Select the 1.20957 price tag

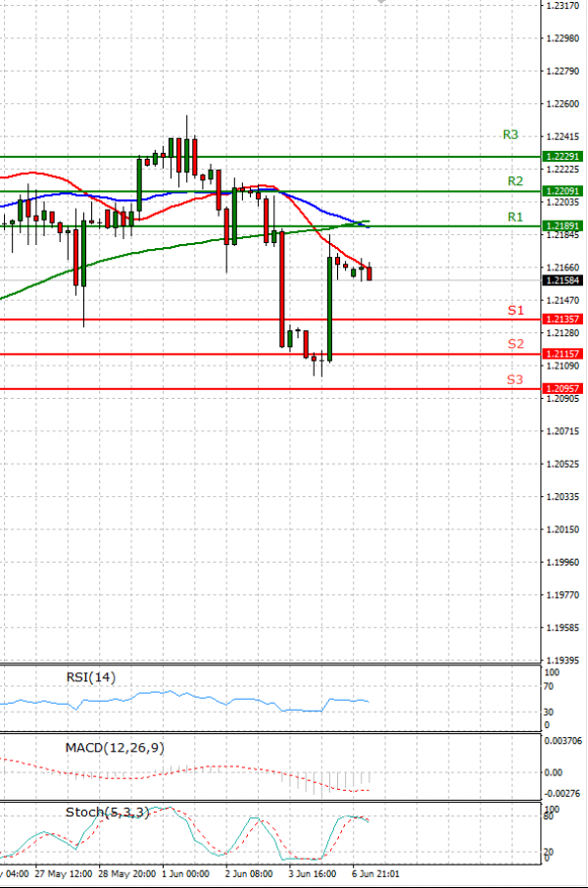coord(562,388)
